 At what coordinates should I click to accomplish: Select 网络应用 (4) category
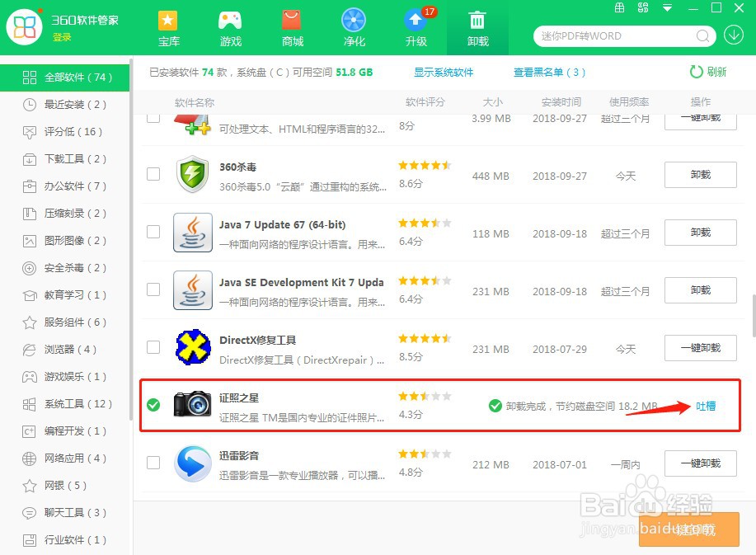click(x=64, y=458)
